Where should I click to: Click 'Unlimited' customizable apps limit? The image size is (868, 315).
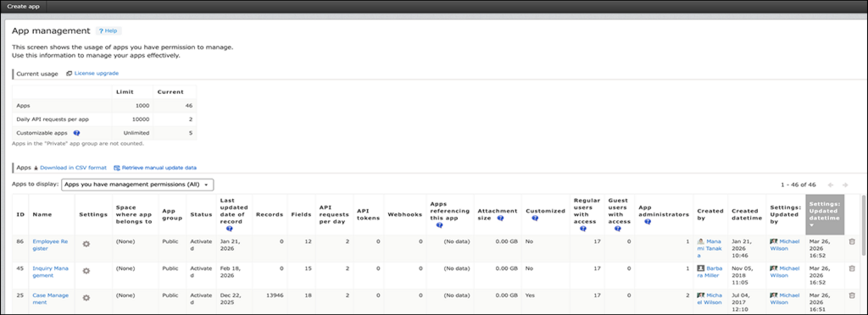pos(137,133)
